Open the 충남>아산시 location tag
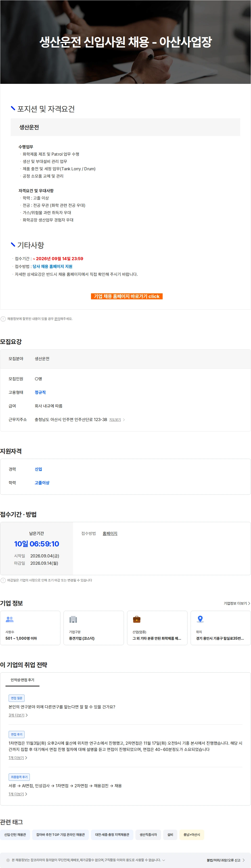Viewport: 251px width, 868px height. point(192,835)
